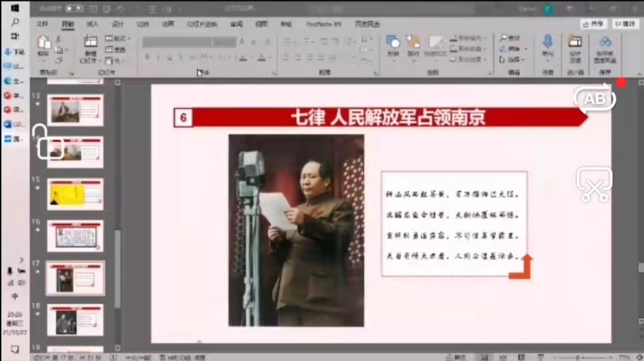Image resolution: width=644 pixels, height=361 pixels.
Task: Open Windows search from the taskbar
Action: pos(15,22)
